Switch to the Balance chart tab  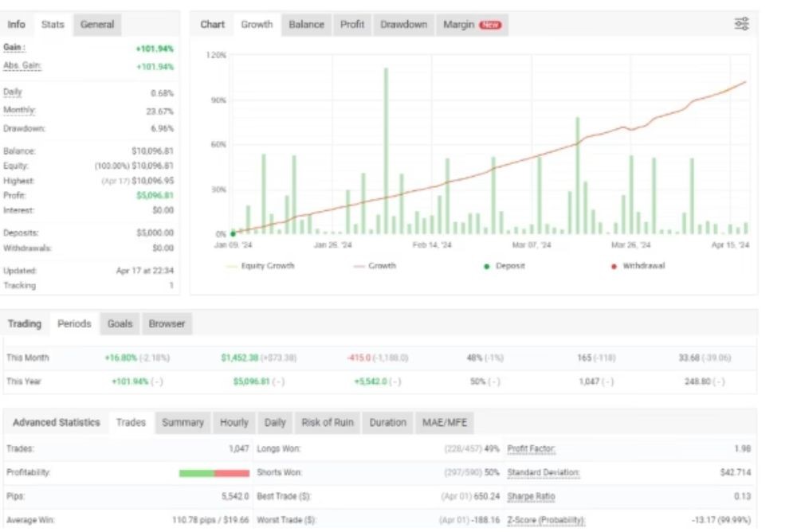pos(306,25)
